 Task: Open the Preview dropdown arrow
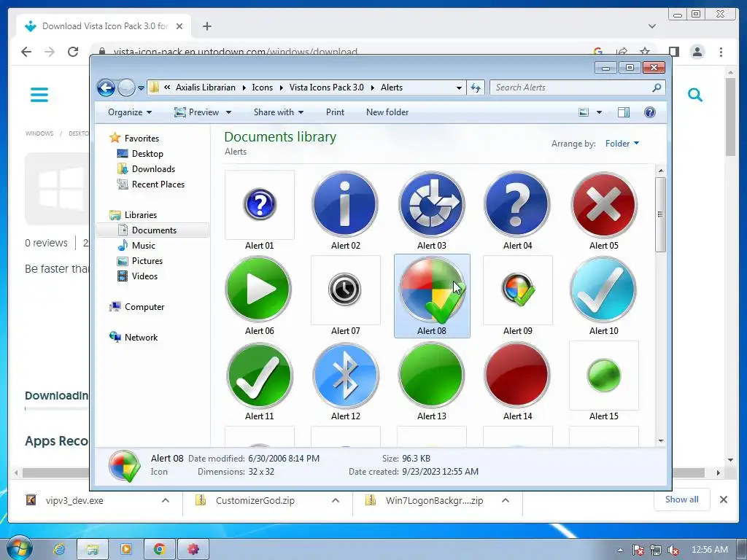click(x=228, y=112)
